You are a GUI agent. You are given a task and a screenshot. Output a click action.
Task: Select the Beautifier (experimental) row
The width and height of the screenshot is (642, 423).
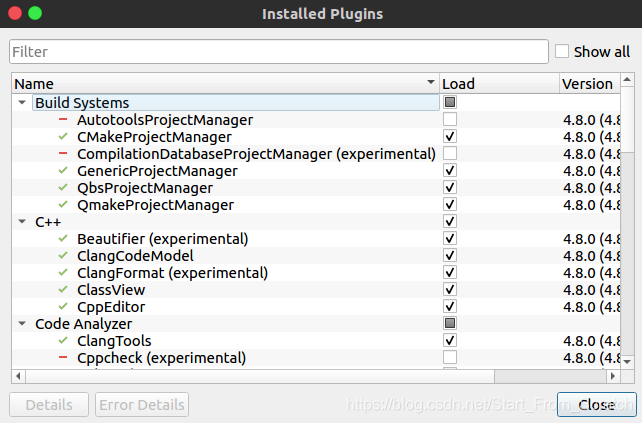point(316,238)
